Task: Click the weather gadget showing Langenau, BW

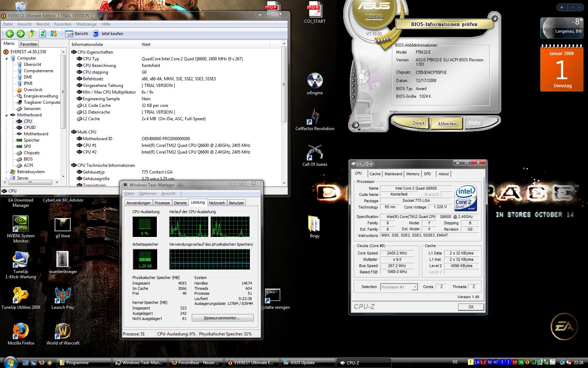Action: coord(562,28)
